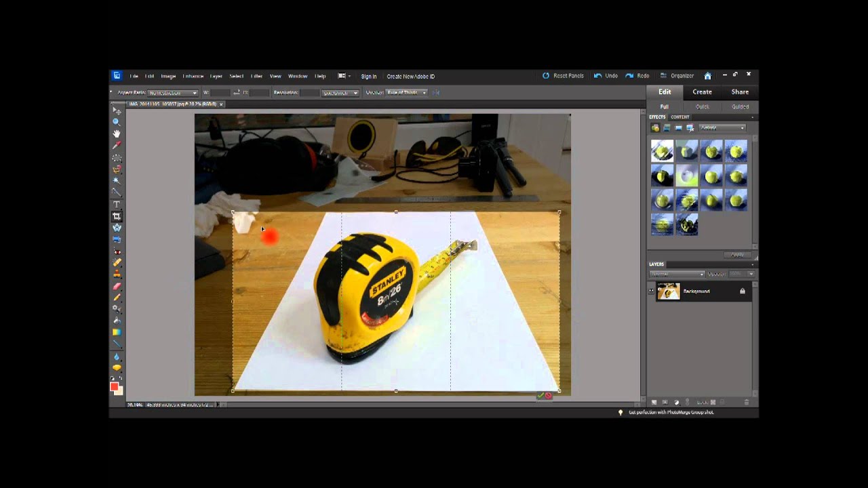
Task: Switch to the Share tab
Action: [x=740, y=91]
